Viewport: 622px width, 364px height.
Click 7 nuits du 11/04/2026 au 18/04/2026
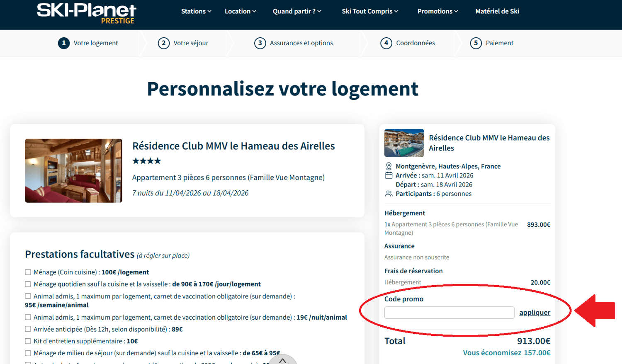tap(190, 193)
